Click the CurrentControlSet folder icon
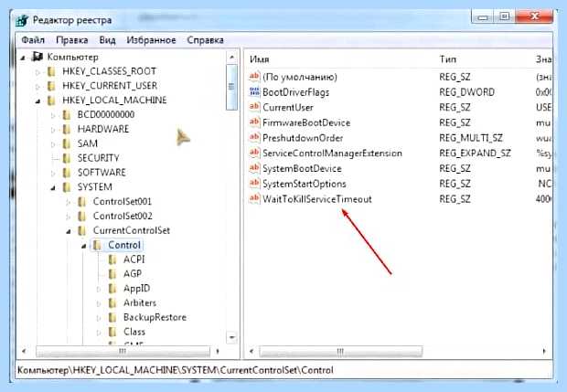567x392 pixels. [x=82, y=230]
